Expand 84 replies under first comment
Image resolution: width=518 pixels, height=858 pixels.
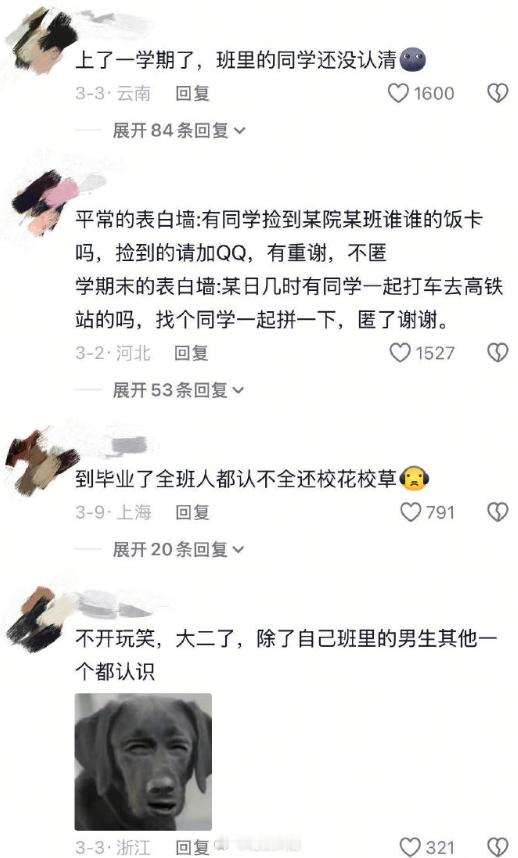point(179,130)
